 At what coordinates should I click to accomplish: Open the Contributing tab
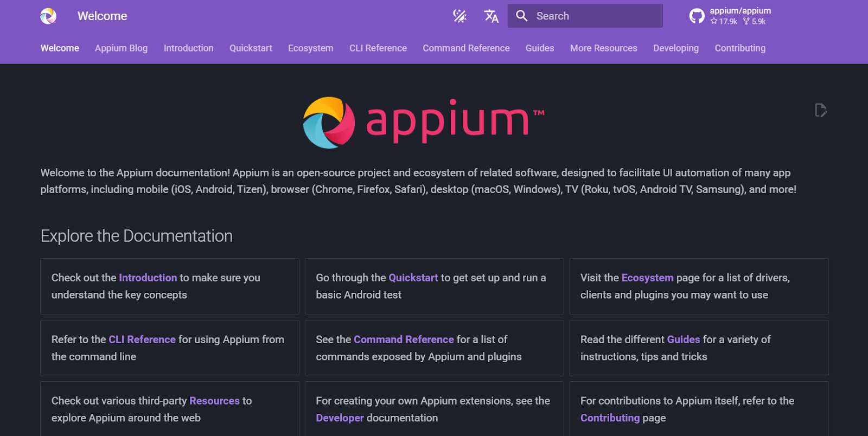coord(740,48)
